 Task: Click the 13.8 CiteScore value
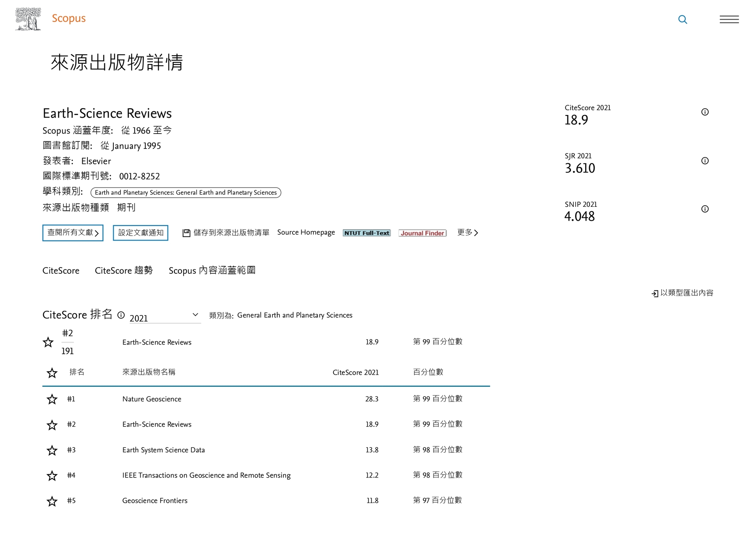click(372, 450)
